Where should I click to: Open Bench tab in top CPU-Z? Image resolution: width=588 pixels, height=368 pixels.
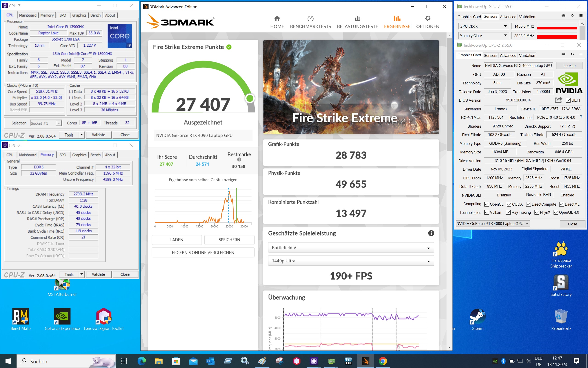pyautogui.click(x=96, y=15)
